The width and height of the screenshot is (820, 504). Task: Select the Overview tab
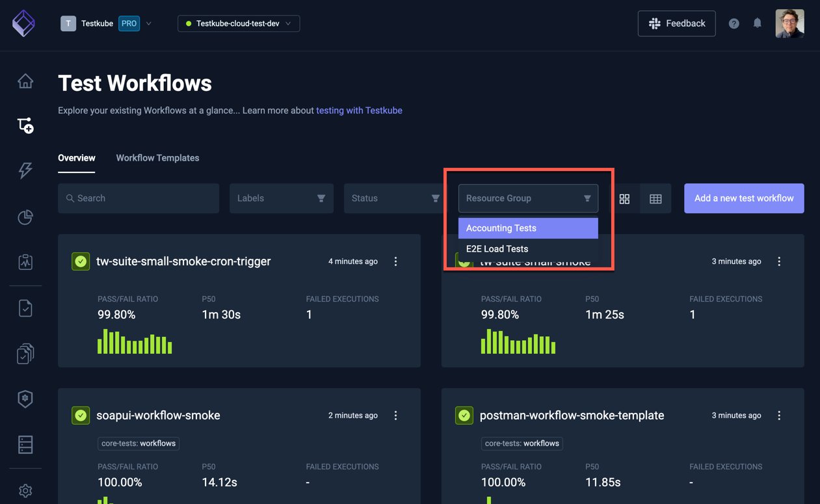point(76,158)
